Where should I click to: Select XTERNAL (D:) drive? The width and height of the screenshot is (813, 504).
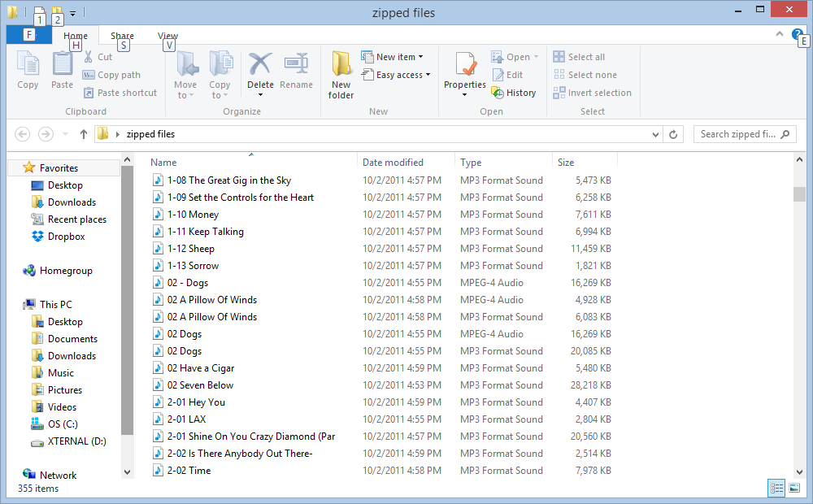tap(68, 441)
